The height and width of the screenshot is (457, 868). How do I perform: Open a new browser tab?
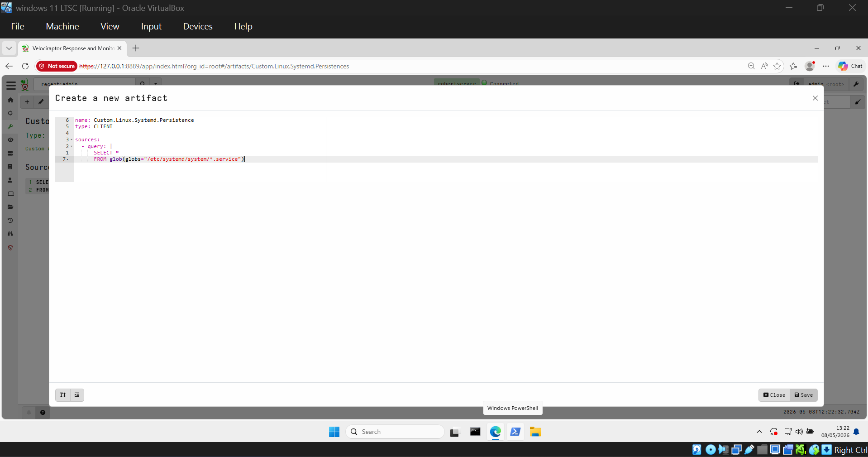coord(136,48)
